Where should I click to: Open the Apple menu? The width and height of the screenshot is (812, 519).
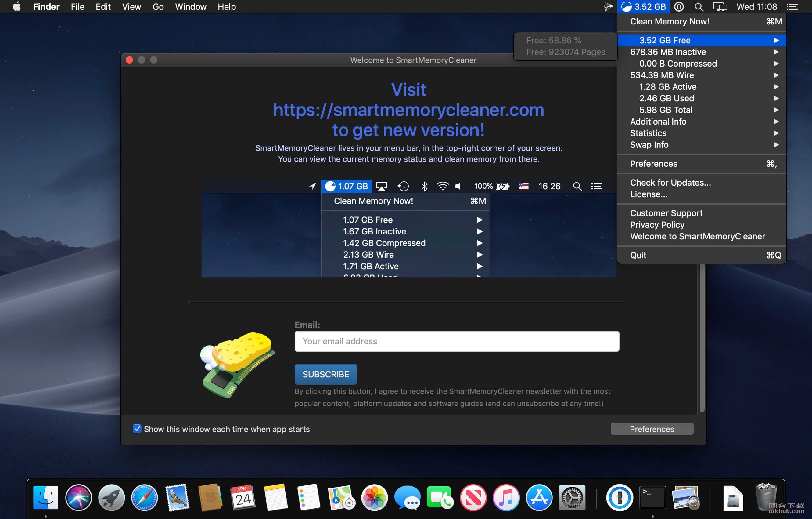click(17, 7)
